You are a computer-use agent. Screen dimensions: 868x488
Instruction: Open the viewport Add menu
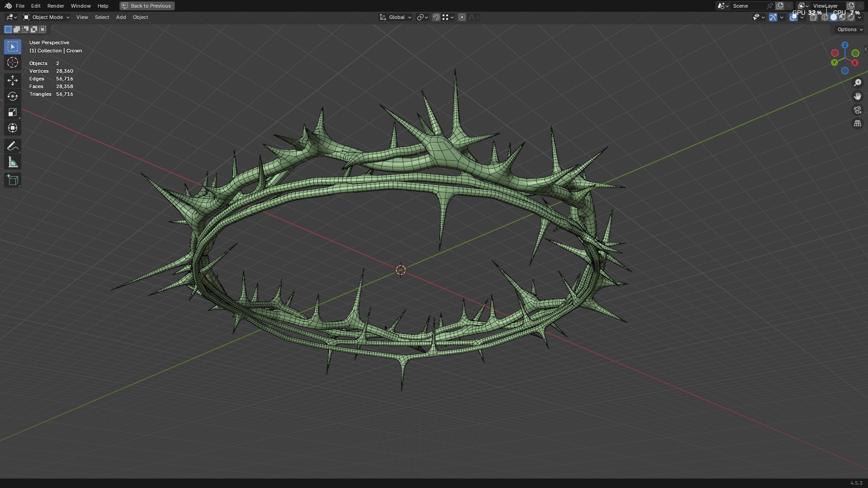121,17
